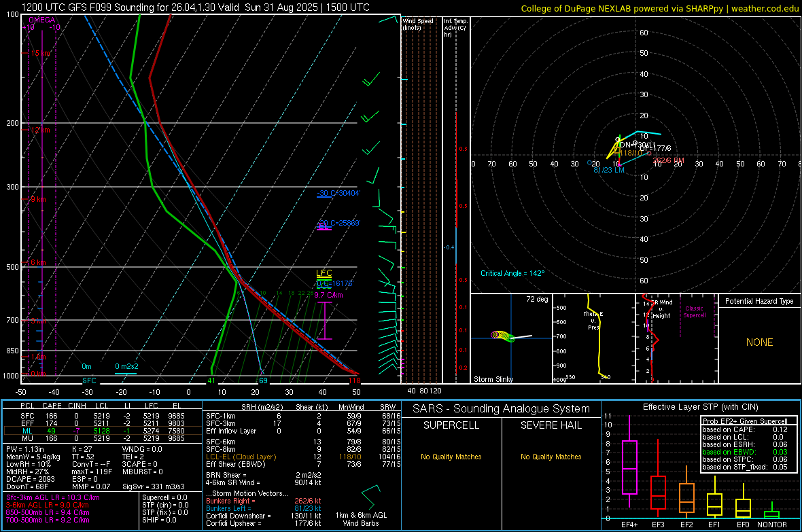
Task: Click the 'Storm Slinky' label
Action: 493,379
